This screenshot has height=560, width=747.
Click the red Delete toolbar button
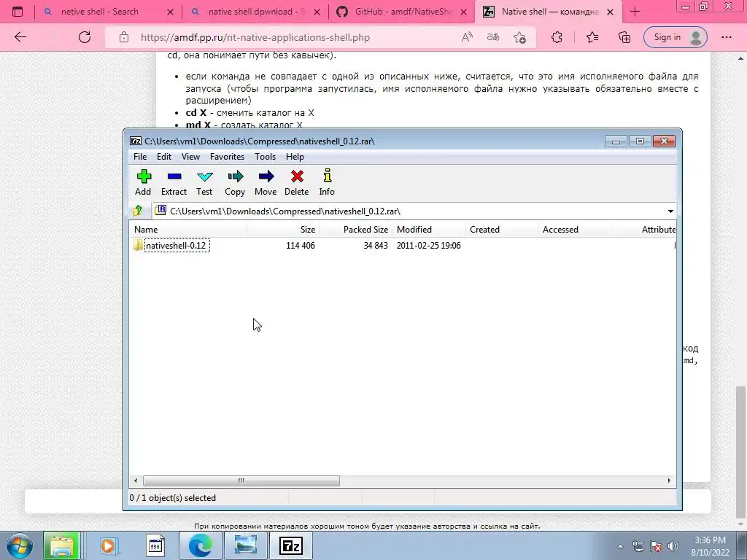tap(297, 182)
